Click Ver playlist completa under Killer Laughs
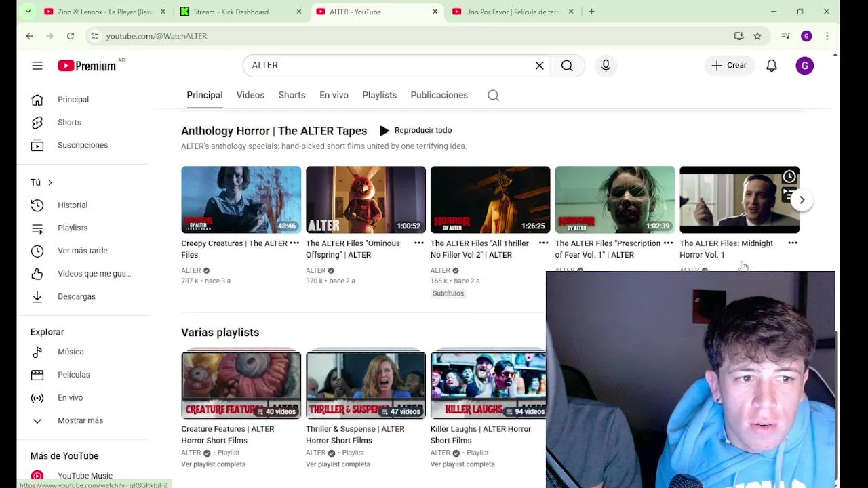This screenshot has height=488, width=868. tap(462, 464)
